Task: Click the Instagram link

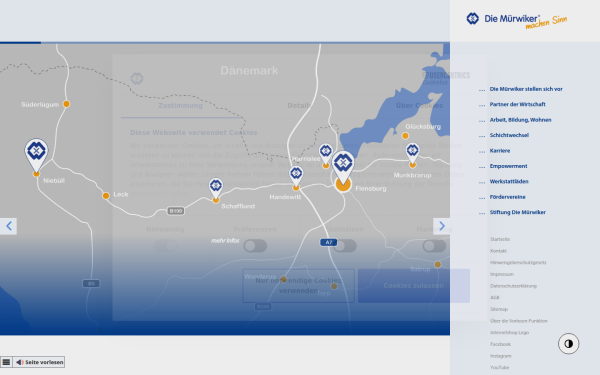Action: [501, 356]
